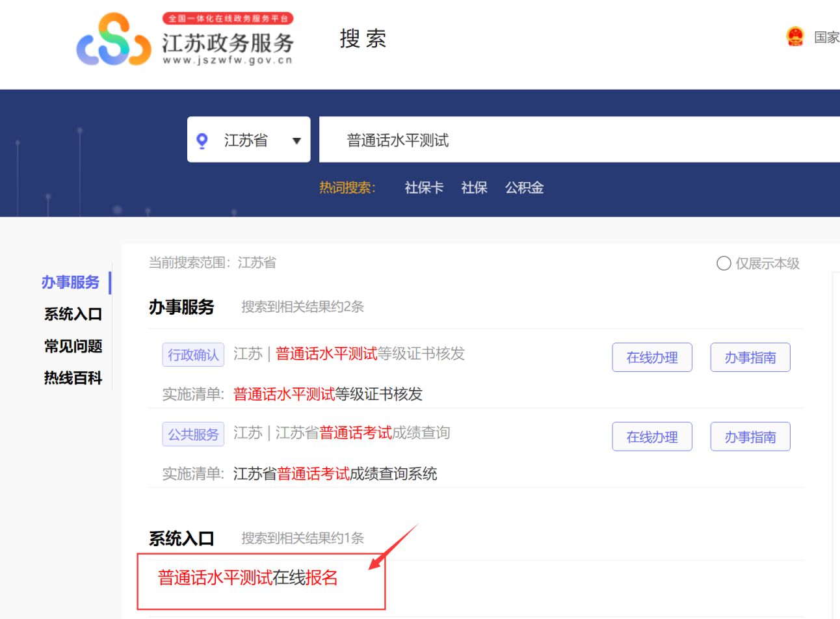The image size is (840, 619).
Task: Click 在线办理 for 普通话考试成绩查询
Action: coord(652,437)
